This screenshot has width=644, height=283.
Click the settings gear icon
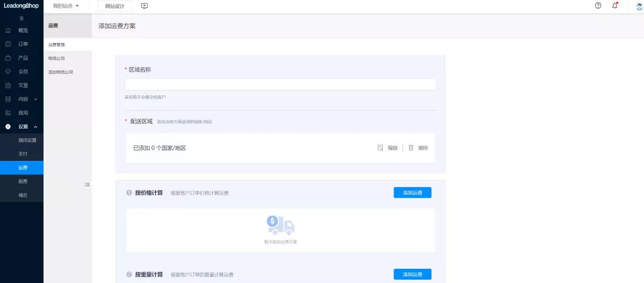(8, 126)
